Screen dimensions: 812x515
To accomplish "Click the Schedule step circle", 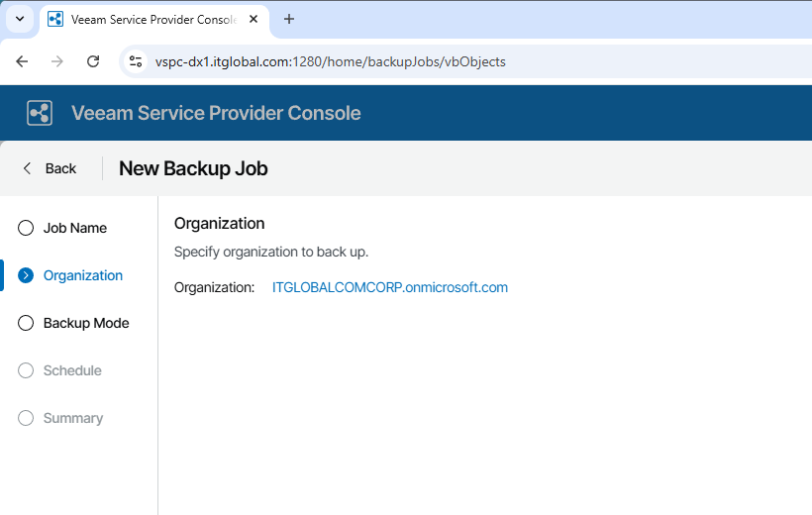I will (26, 371).
